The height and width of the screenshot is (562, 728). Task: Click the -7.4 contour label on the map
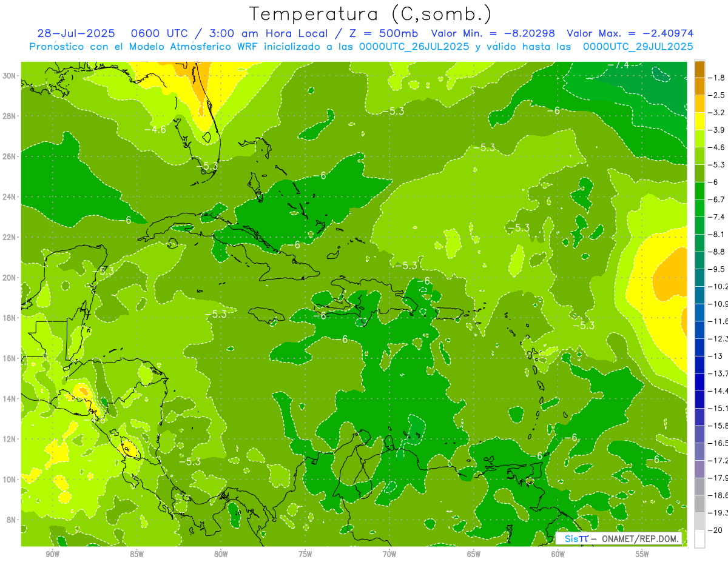click(x=618, y=65)
